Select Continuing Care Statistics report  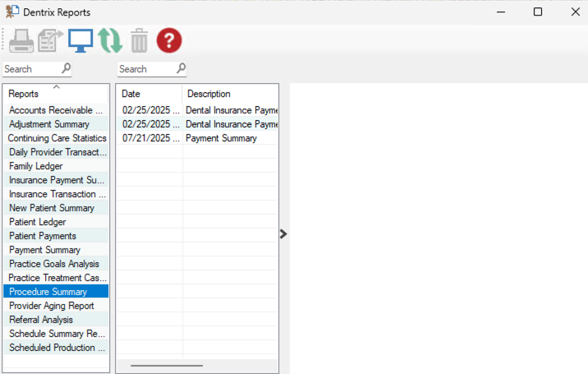point(56,138)
